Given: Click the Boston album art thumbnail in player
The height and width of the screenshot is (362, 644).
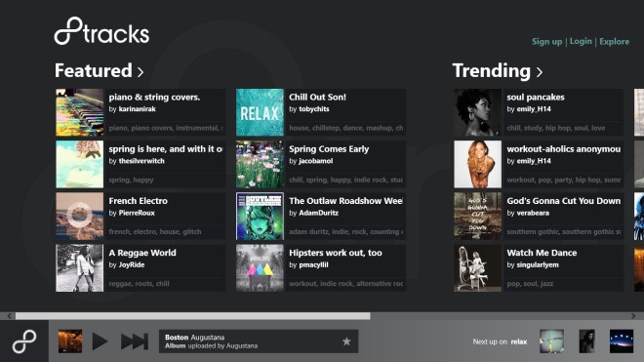Looking at the screenshot, I should pos(70,342).
